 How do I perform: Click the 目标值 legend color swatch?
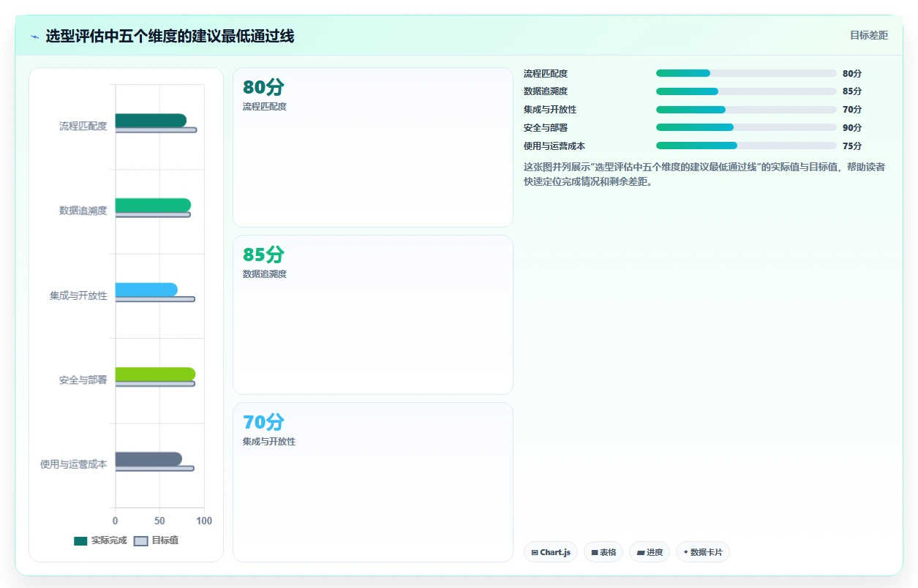click(x=141, y=541)
